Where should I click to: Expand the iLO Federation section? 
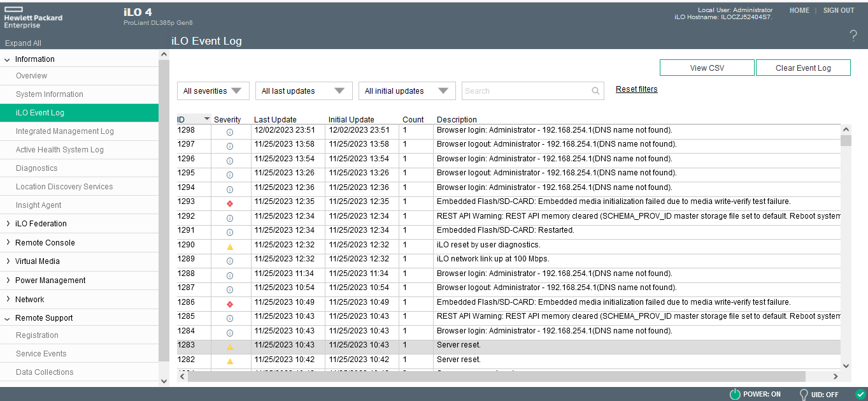pyautogui.click(x=41, y=224)
